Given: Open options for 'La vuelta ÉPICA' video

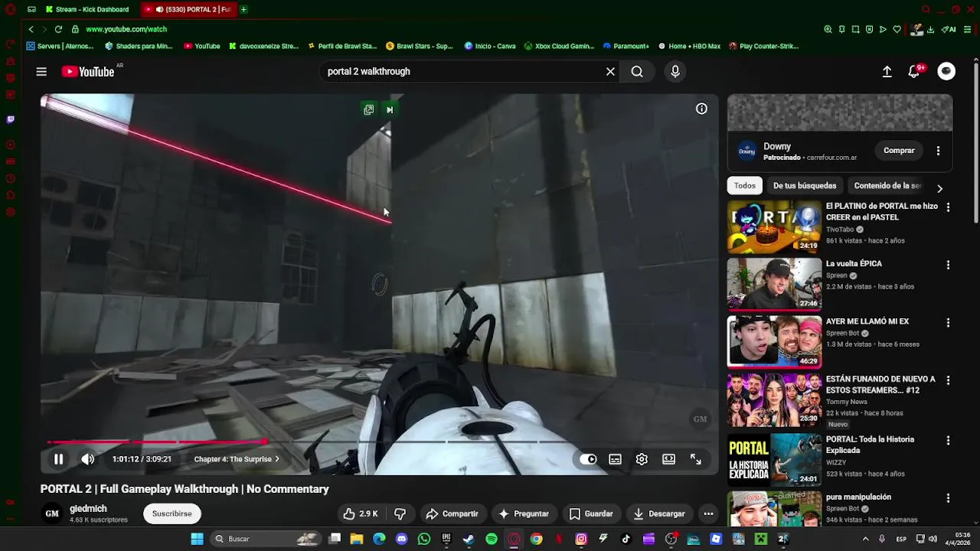Looking at the screenshot, I should pos(948,265).
